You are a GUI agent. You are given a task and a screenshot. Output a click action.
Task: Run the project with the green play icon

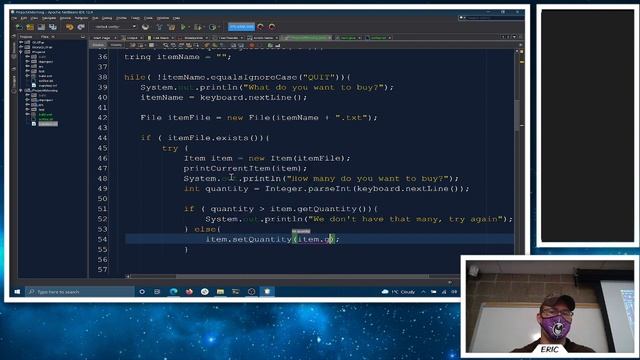pyautogui.click(x=184, y=27)
